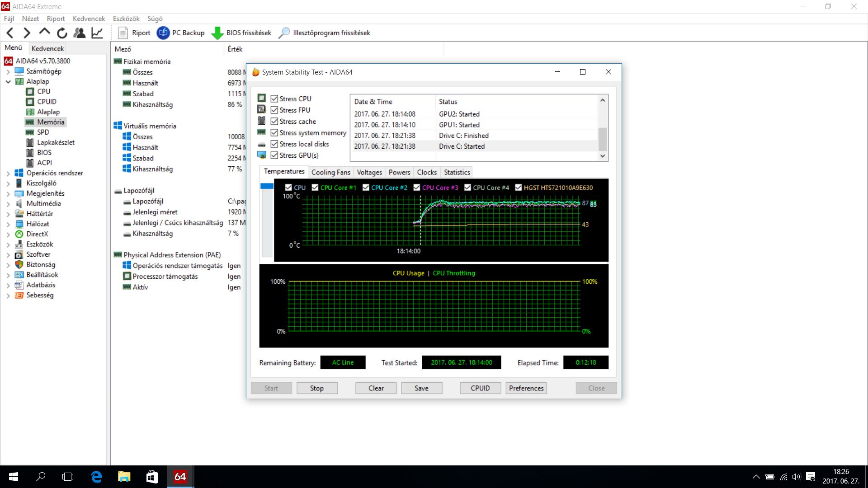Expand Számítógép tree node
The image size is (868, 488).
[8, 71]
